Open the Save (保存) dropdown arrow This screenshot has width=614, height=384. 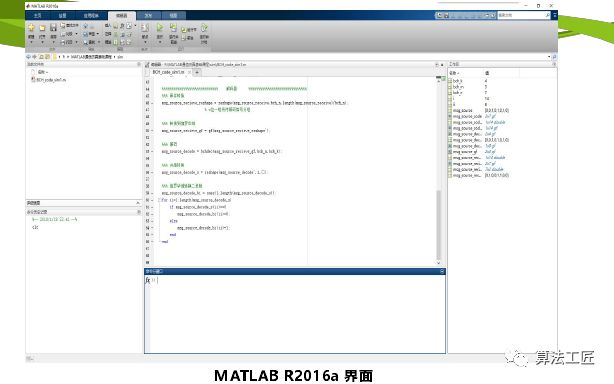pyautogui.click(x=53, y=42)
